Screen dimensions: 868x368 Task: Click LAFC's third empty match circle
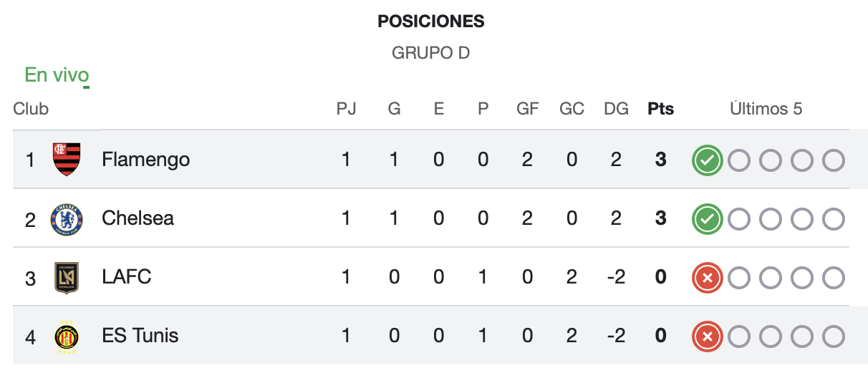(x=801, y=278)
